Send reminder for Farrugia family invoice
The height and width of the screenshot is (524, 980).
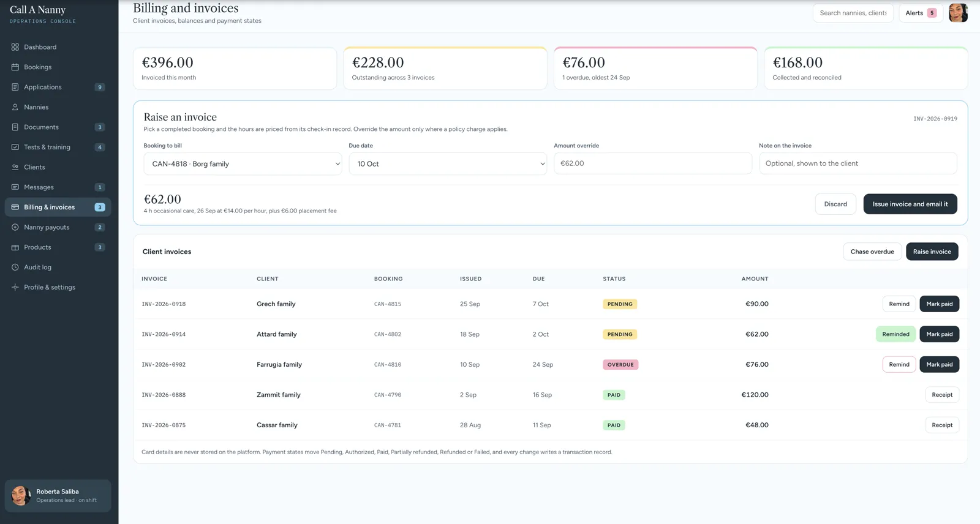click(x=899, y=364)
